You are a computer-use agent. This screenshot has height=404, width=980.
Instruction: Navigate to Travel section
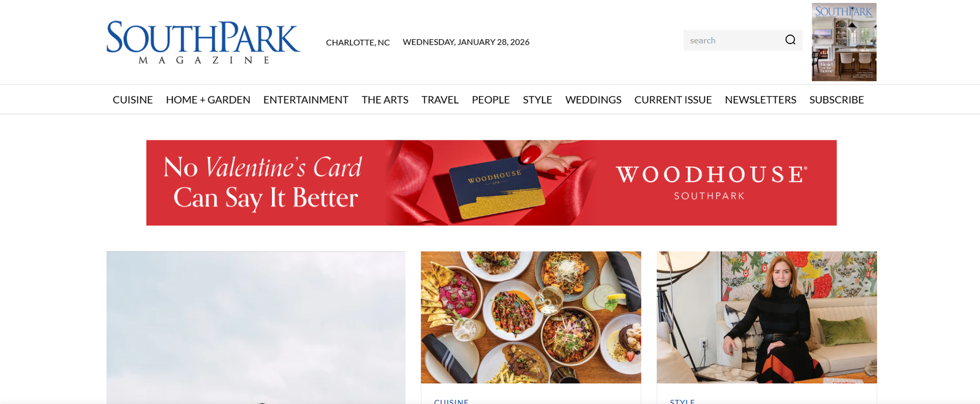(440, 99)
